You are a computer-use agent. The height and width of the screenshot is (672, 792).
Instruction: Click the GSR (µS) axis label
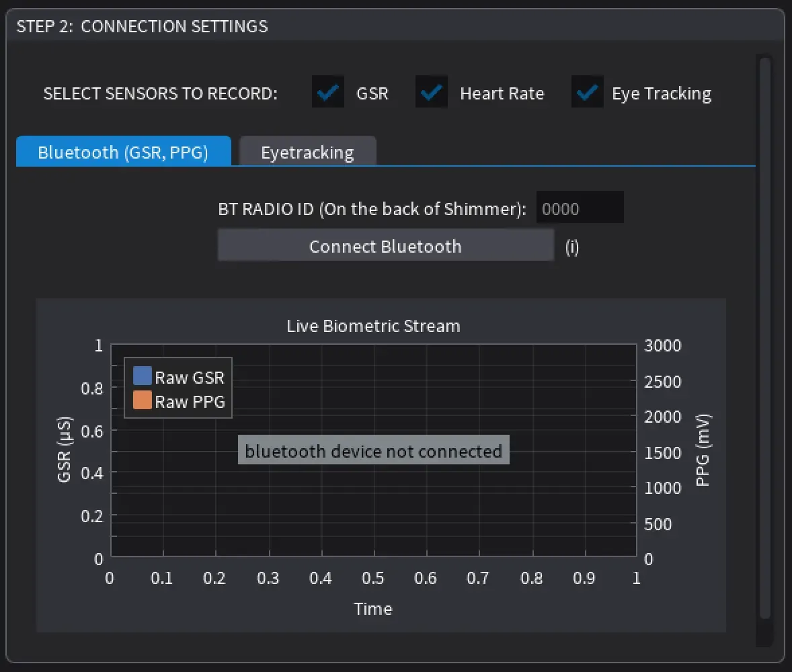coord(65,452)
